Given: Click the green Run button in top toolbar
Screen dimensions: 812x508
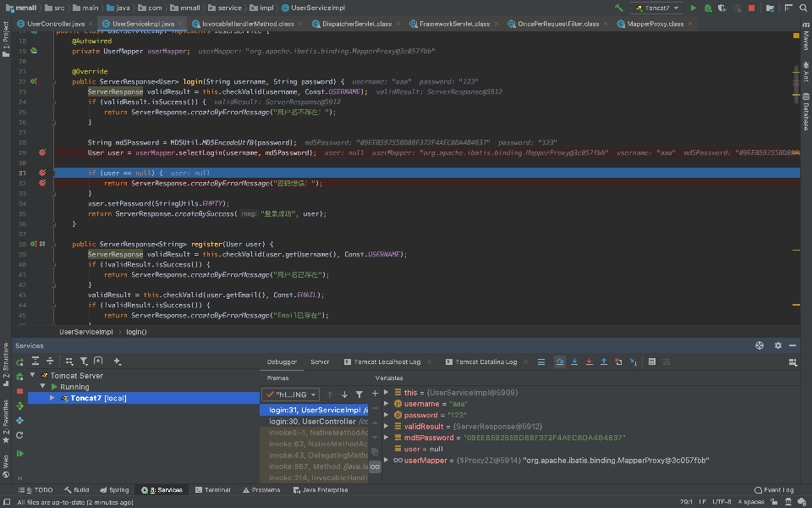Looking at the screenshot, I should tap(693, 8).
